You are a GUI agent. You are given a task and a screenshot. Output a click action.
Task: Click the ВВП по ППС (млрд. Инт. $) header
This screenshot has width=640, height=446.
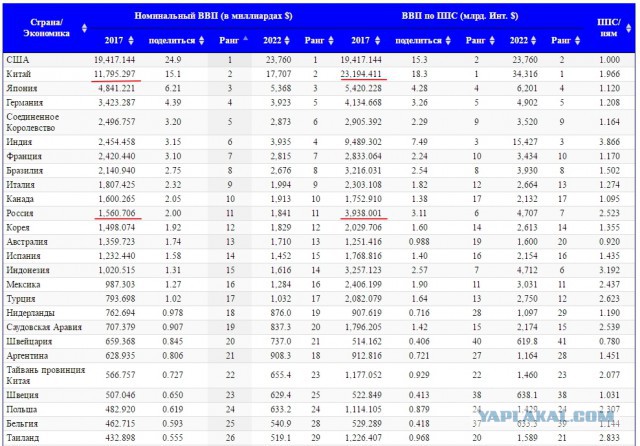pos(460,16)
